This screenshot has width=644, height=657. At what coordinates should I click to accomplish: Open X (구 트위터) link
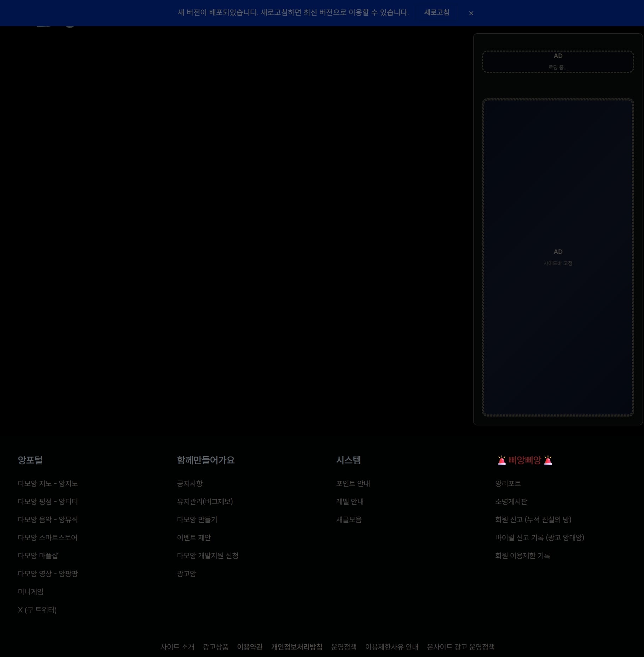37,610
